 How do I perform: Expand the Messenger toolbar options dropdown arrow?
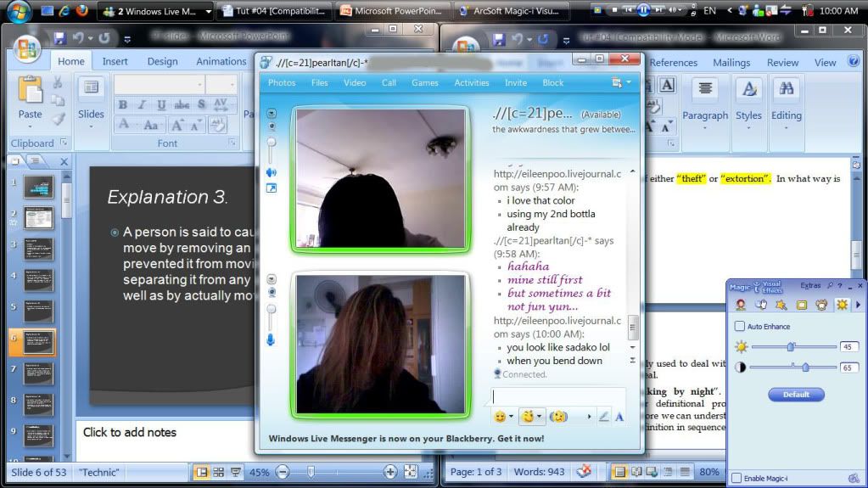(x=629, y=83)
